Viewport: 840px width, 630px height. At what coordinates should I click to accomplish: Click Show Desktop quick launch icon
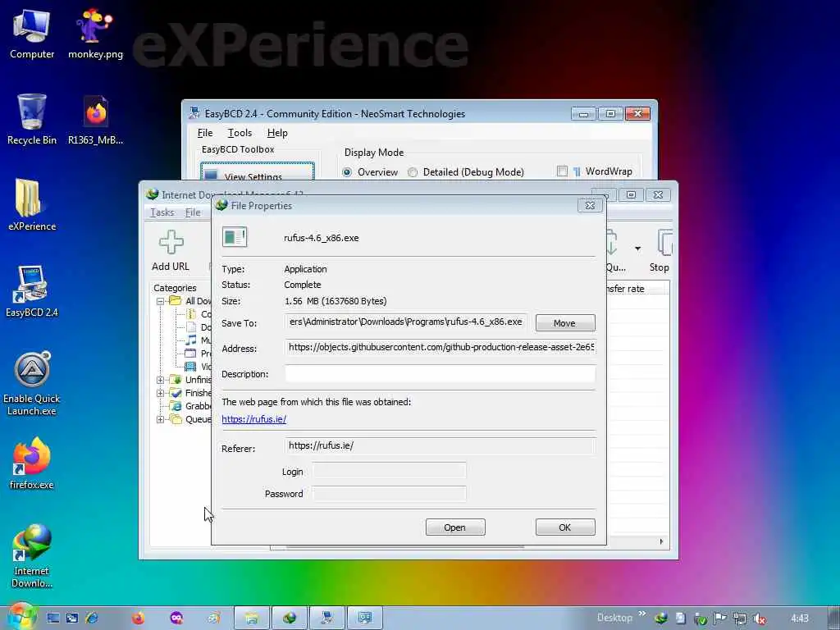[x=52, y=619]
